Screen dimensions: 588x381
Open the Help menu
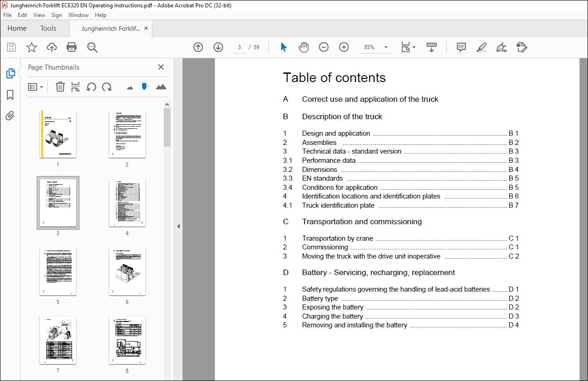100,15
